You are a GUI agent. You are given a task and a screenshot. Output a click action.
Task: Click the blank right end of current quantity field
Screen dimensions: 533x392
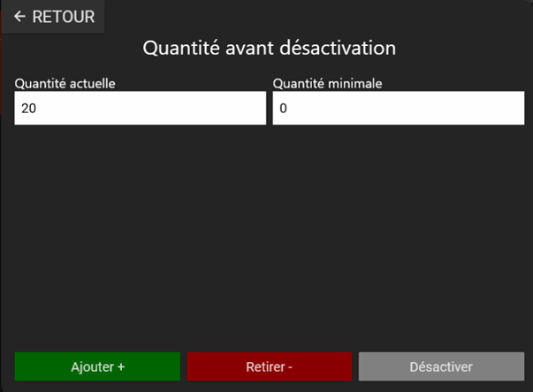[x=239, y=109]
